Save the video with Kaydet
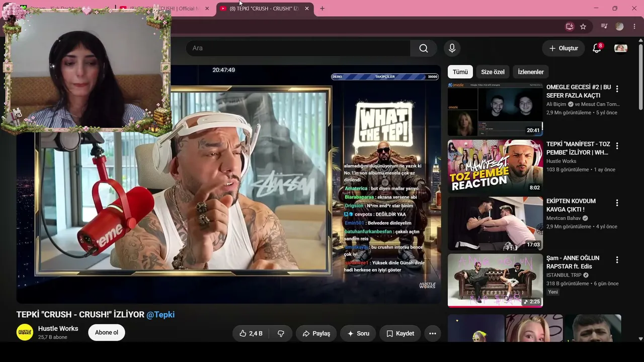The height and width of the screenshot is (362, 644). [400, 333]
